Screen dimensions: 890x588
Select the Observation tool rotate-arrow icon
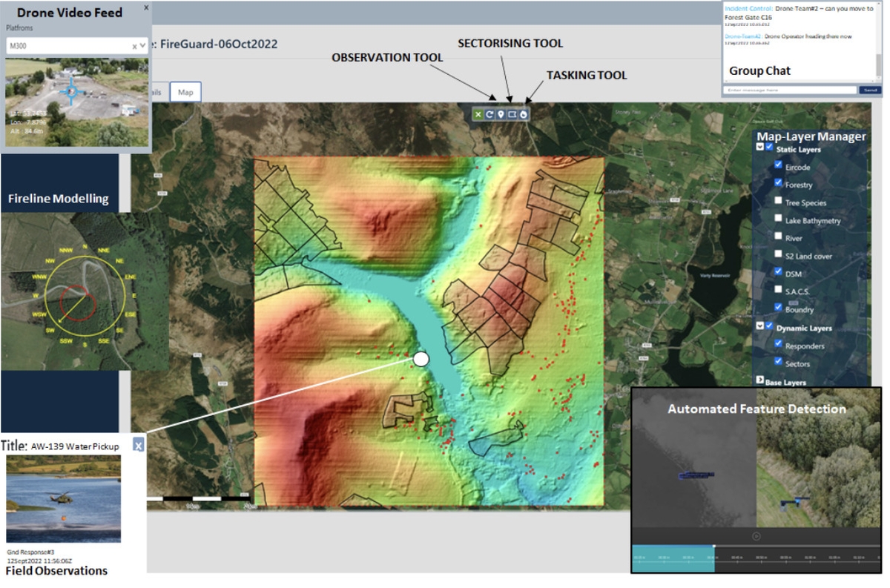[489, 114]
